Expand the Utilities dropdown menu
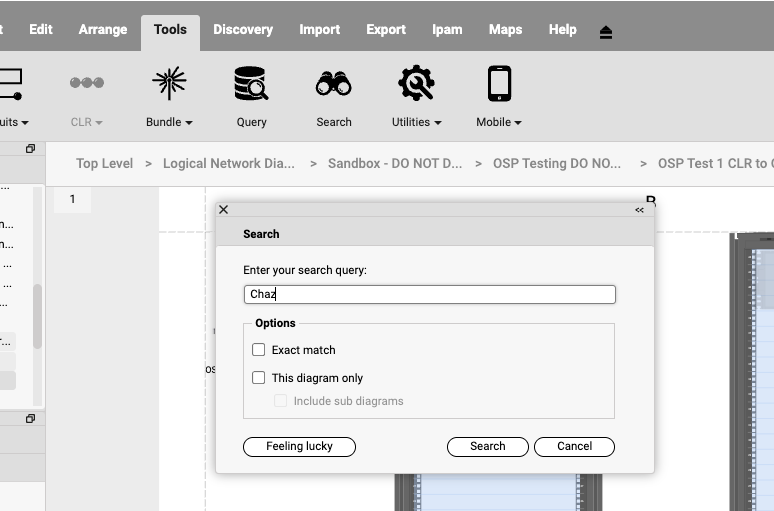This screenshot has height=511, width=774. (437, 123)
